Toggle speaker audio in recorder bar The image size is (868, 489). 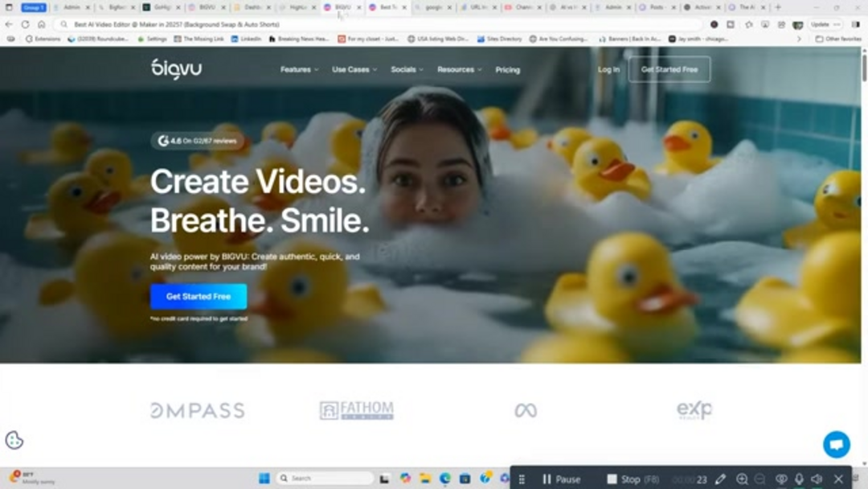pyautogui.click(x=817, y=479)
